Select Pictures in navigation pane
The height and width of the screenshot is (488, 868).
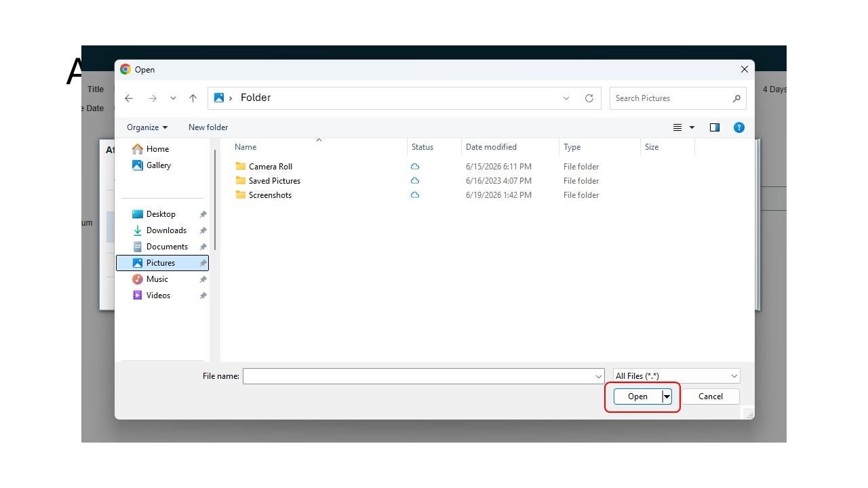coord(162,263)
